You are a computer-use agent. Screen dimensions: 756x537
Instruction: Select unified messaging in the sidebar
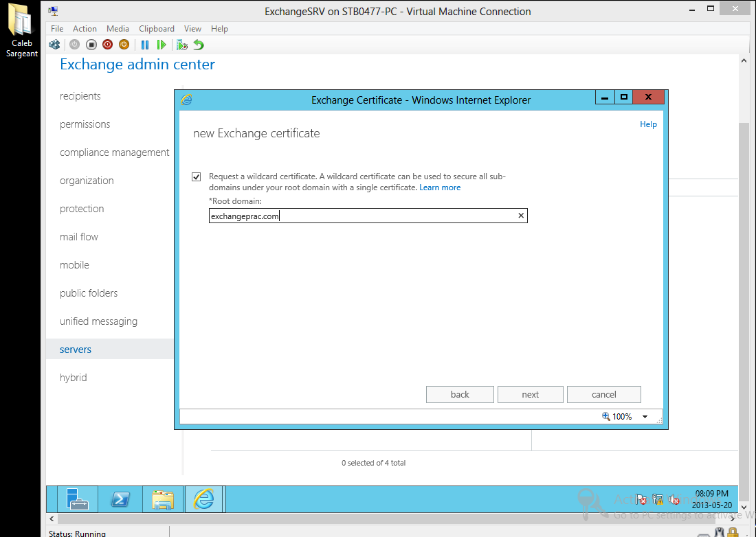pyautogui.click(x=98, y=321)
